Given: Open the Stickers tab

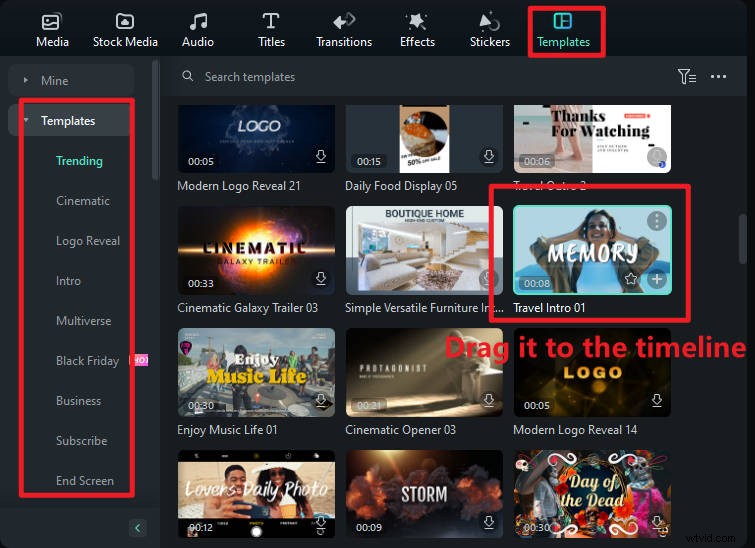Looking at the screenshot, I should tap(490, 31).
